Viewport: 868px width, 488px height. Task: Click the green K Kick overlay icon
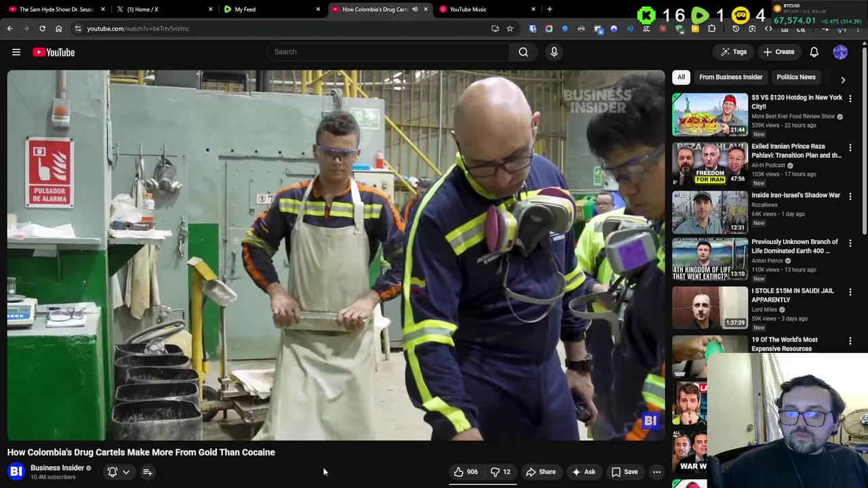[x=646, y=15]
